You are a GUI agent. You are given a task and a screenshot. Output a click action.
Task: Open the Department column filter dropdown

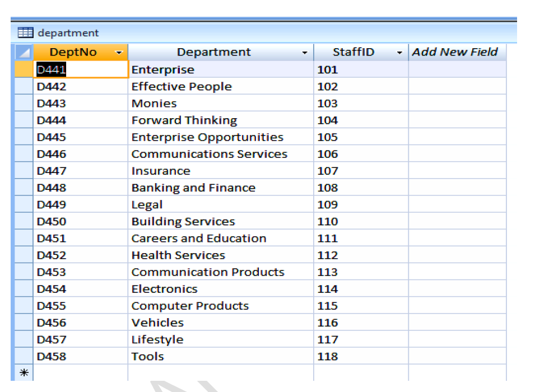304,53
